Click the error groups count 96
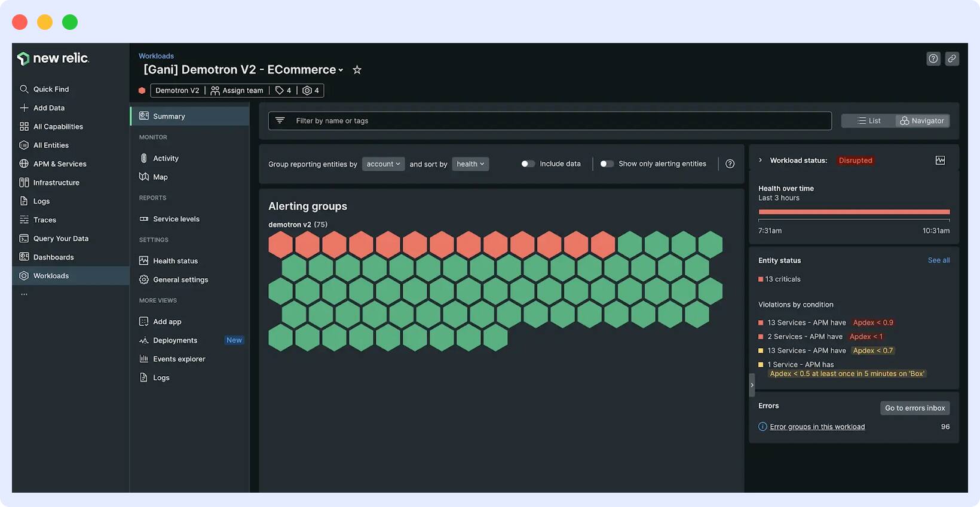The width and height of the screenshot is (980, 507). coord(945,426)
